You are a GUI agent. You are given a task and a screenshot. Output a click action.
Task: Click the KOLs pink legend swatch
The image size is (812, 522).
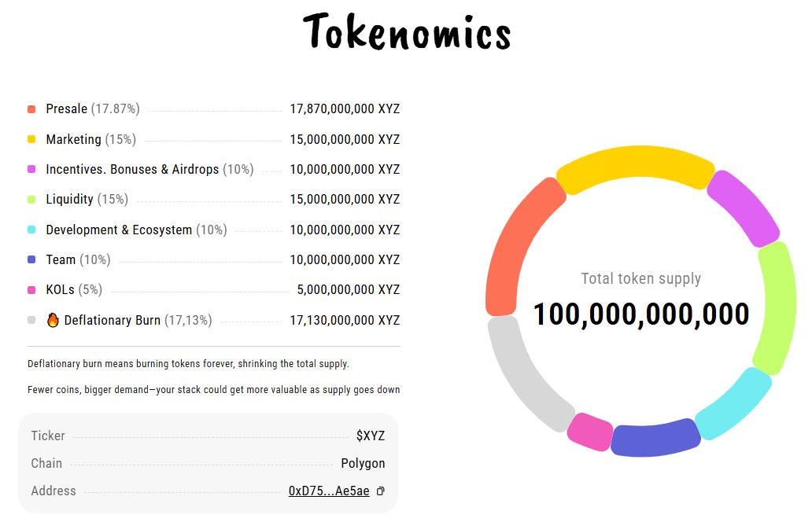(31, 290)
